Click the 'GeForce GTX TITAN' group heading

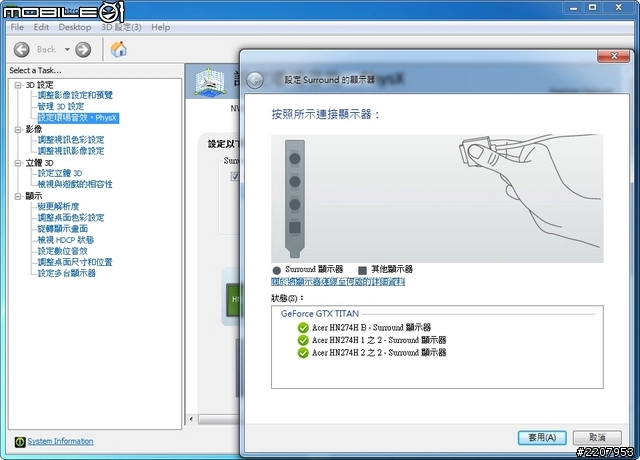click(320, 313)
